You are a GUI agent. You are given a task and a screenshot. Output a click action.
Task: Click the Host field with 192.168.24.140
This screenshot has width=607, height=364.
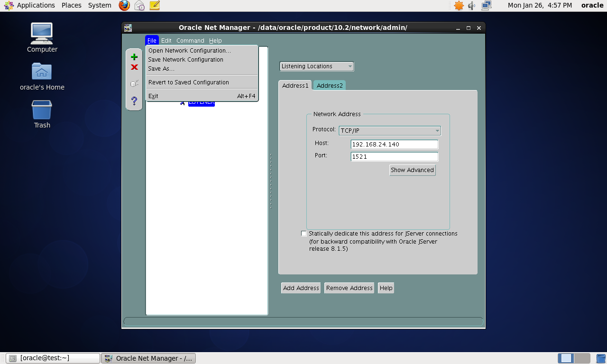click(395, 145)
